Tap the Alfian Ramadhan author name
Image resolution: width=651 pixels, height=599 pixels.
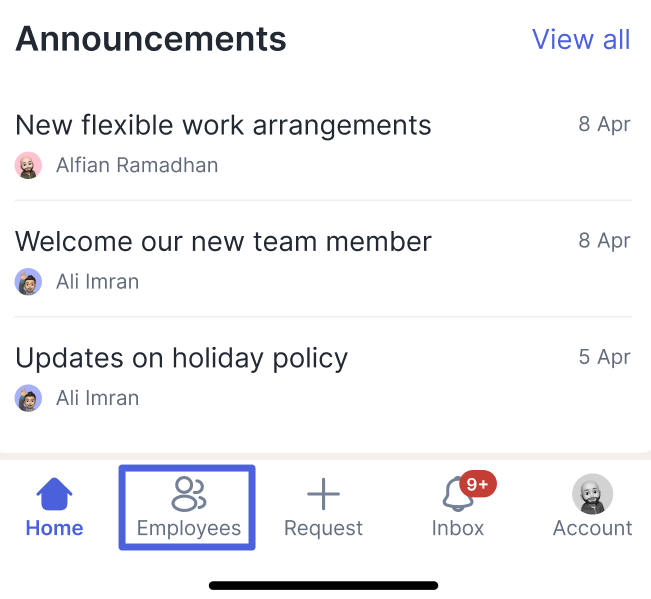[x=137, y=165]
